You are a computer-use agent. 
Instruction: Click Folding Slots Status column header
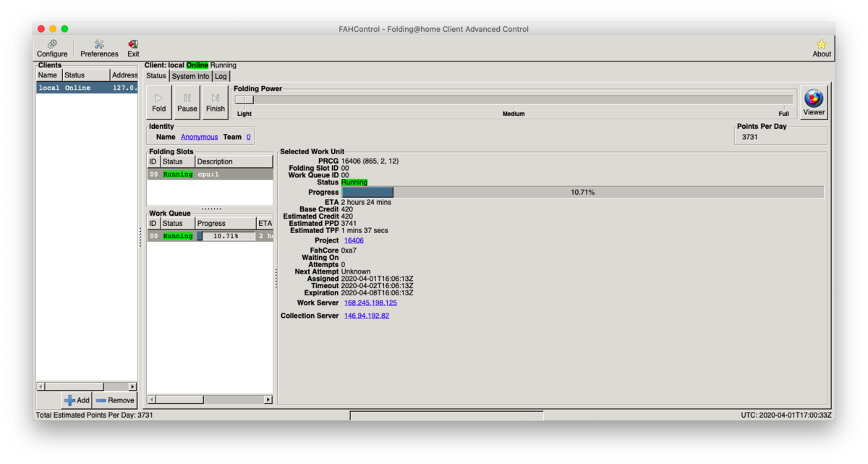coord(177,161)
